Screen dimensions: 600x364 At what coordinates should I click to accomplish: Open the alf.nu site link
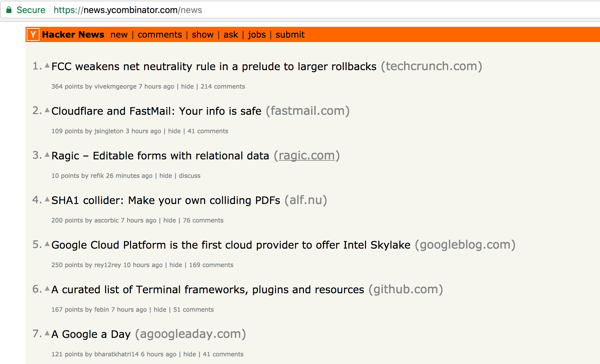306,200
